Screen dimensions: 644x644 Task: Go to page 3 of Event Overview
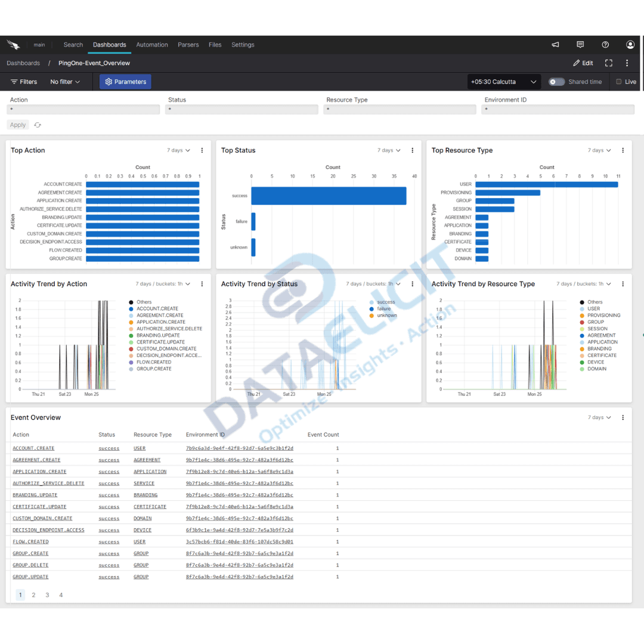click(x=47, y=595)
